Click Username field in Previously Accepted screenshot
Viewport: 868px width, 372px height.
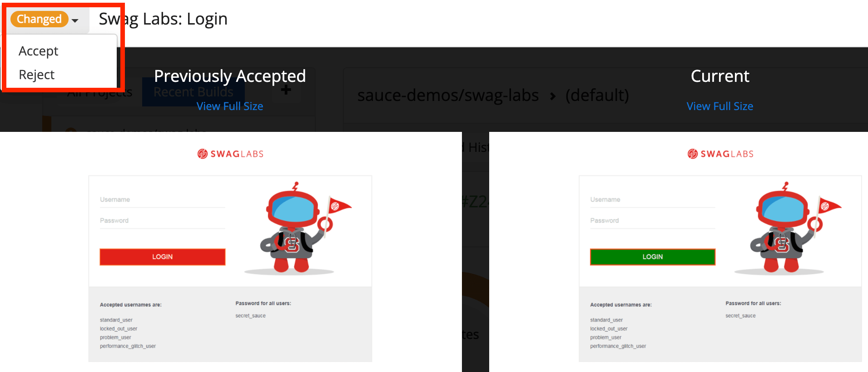tap(162, 200)
